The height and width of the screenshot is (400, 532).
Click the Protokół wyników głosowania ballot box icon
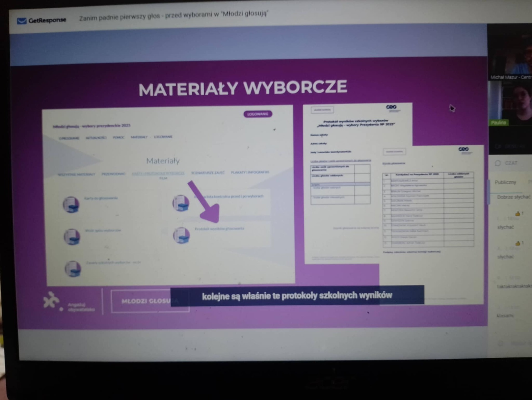181,236
